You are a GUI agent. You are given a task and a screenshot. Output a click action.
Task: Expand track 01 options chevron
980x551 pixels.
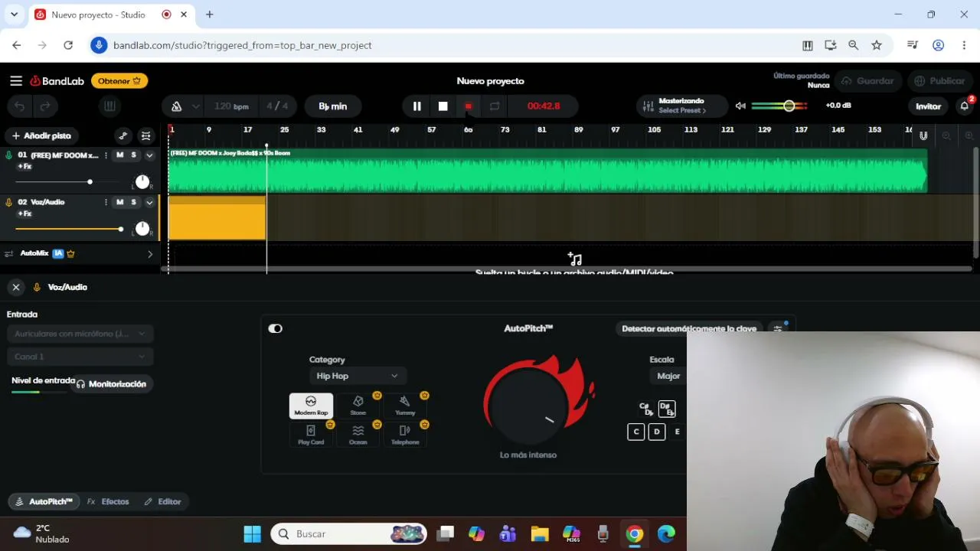coord(149,155)
